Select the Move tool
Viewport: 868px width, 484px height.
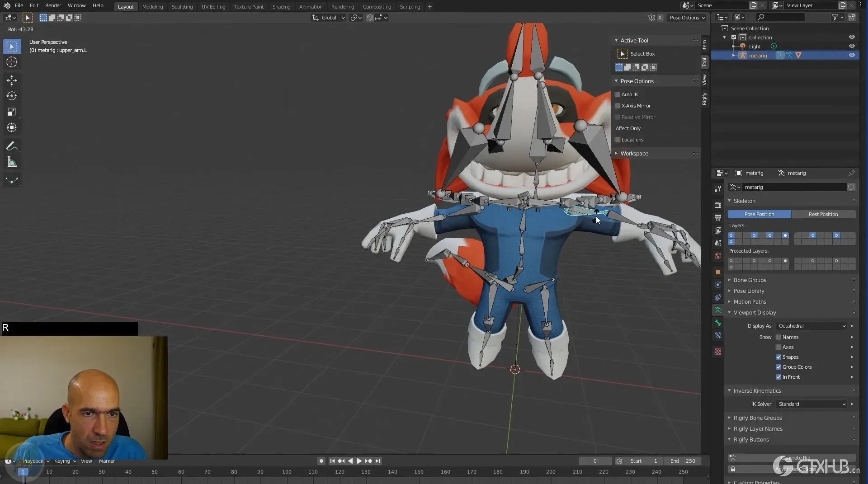[12, 80]
